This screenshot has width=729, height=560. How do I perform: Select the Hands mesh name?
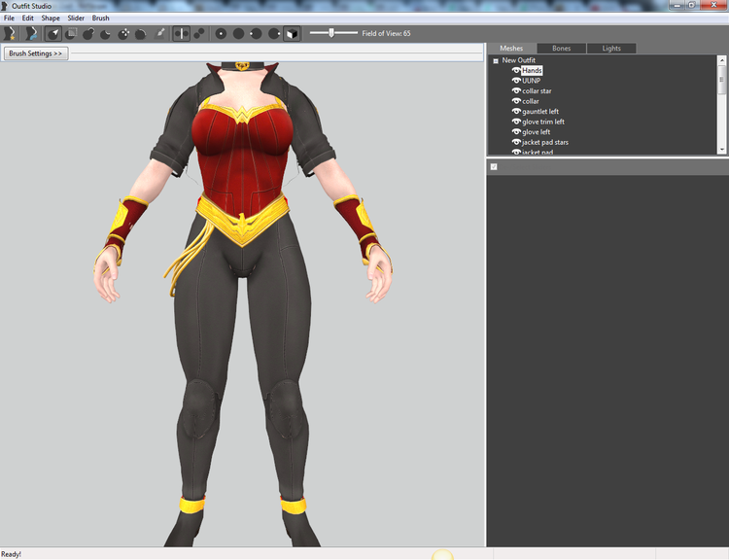532,71
